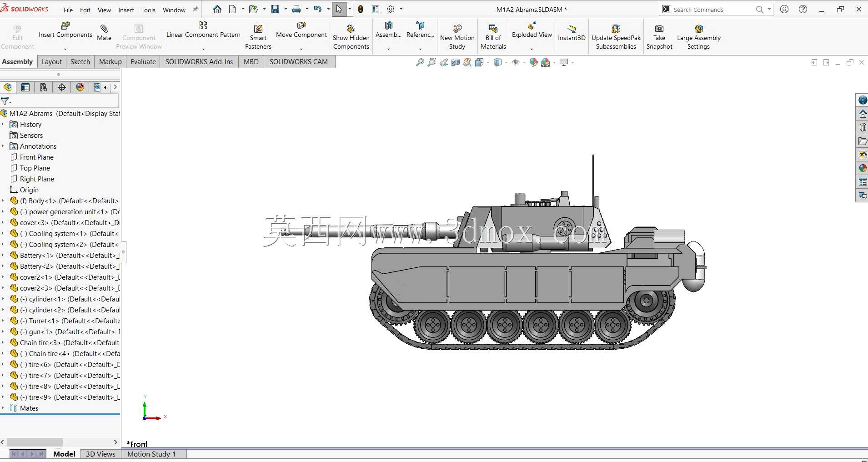The image size is (868, 462).
Task: Open FeatureManager Design Tree tab icon
Action: 8,87
